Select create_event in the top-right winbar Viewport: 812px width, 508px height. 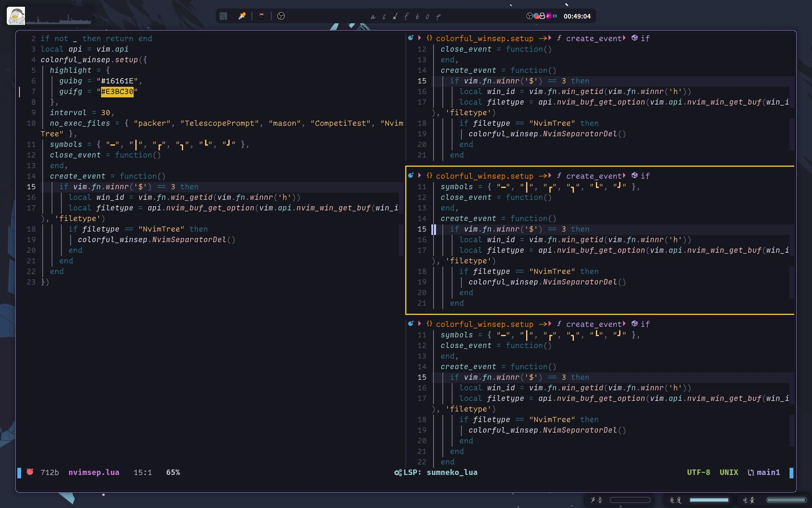pos(594,39)
